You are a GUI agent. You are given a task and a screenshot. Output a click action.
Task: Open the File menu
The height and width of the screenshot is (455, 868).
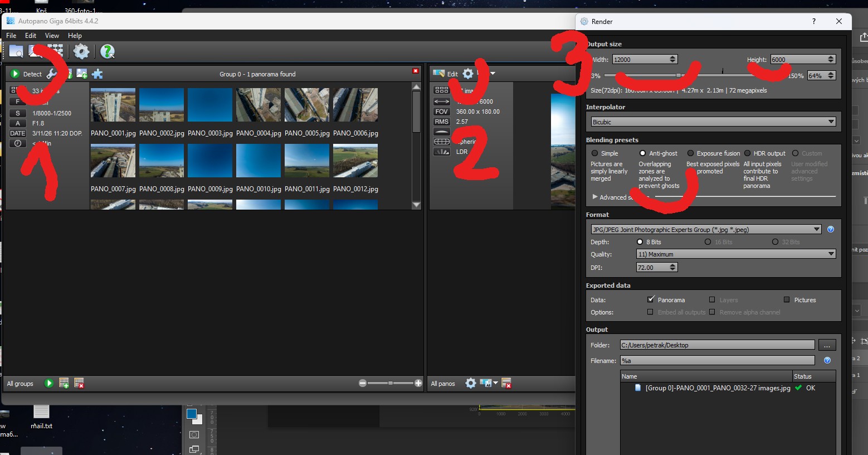tap(11, 35)
